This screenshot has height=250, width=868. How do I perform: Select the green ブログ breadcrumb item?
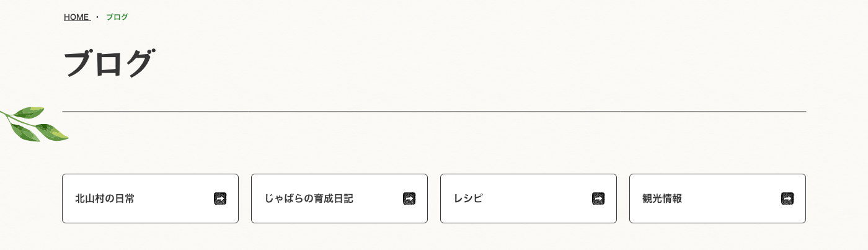117,17
